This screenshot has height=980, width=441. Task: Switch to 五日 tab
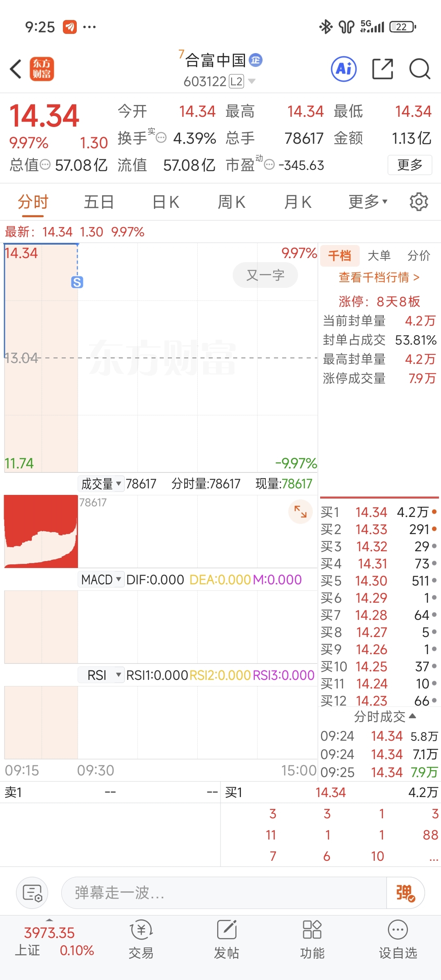point(99,202)
